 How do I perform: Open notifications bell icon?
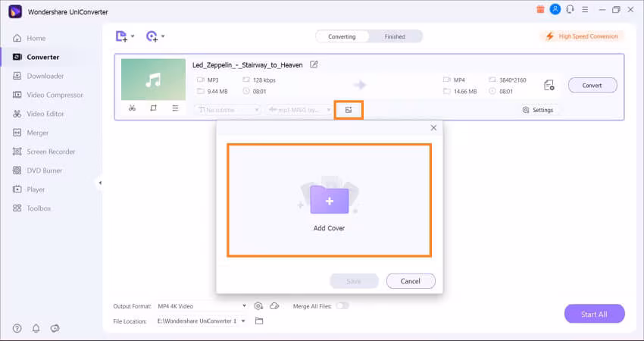(x=36, y=328)
